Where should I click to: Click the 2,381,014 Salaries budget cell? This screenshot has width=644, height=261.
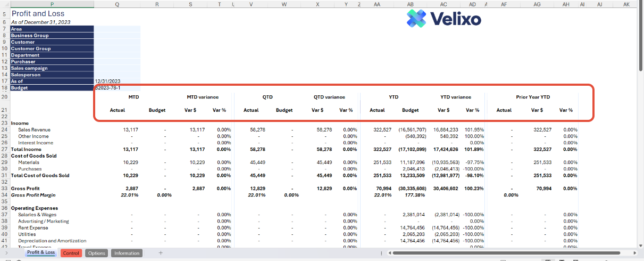(x=414, y=215)
